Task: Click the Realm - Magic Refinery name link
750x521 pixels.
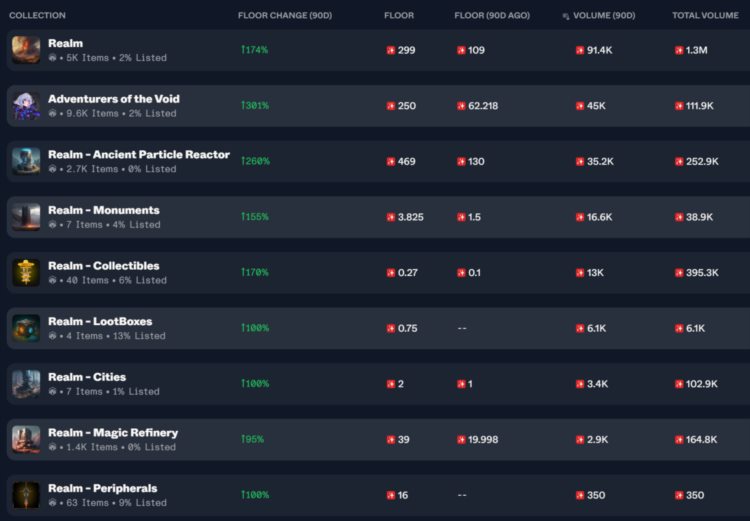Action: [x=113, y=433]
